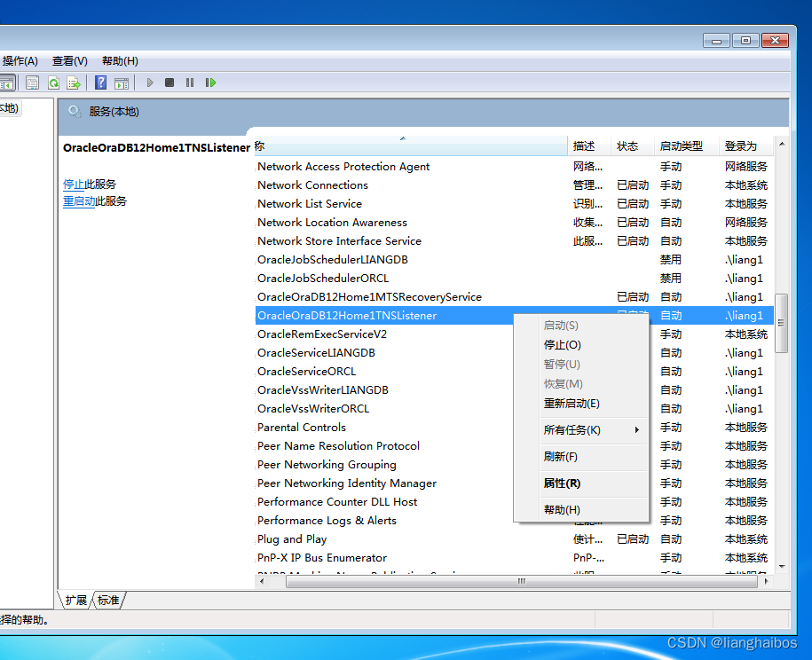Expand the 所有任务(K) submenu arrow

pyautogui.click(x=637, y=430)
